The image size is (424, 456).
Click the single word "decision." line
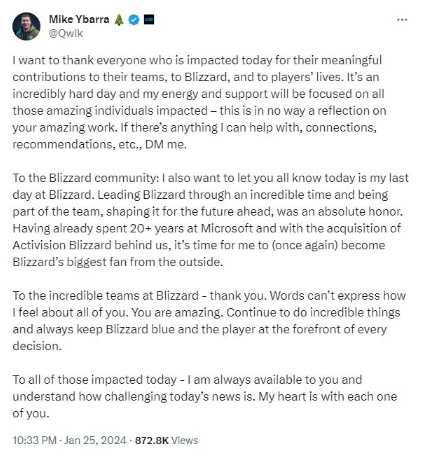[37, 346]
